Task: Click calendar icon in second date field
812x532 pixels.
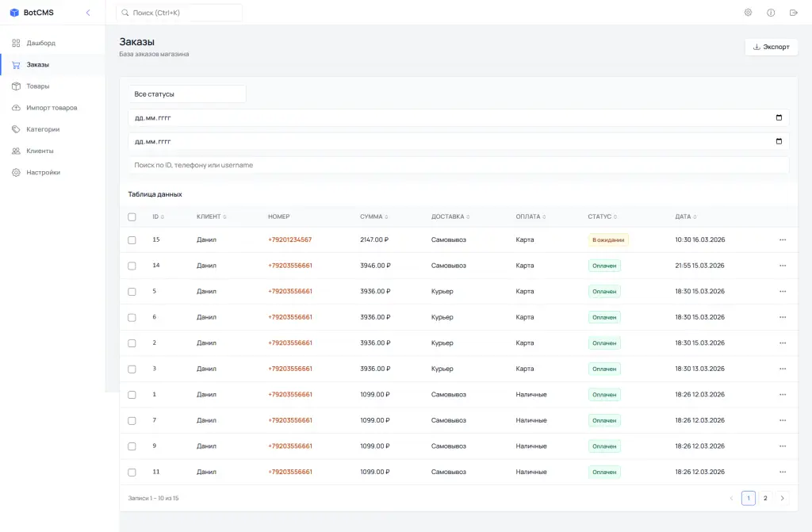Action: click(779, 142)
